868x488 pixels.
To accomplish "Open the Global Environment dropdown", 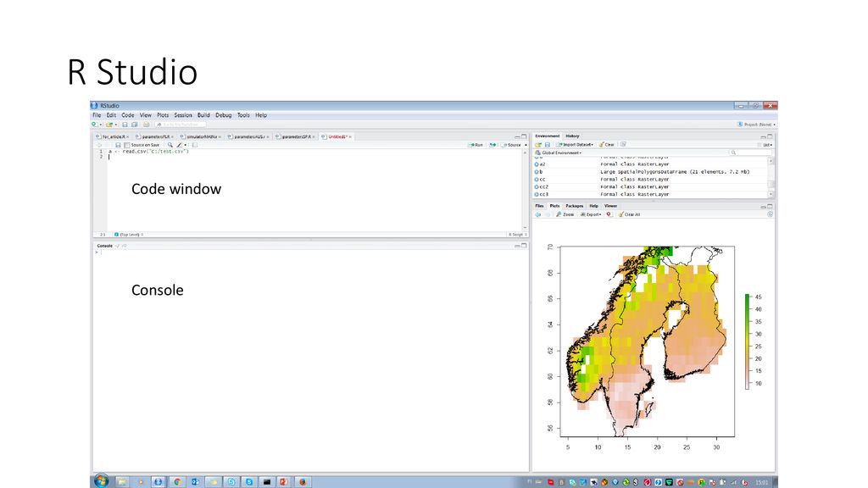I will click(559, 152).
